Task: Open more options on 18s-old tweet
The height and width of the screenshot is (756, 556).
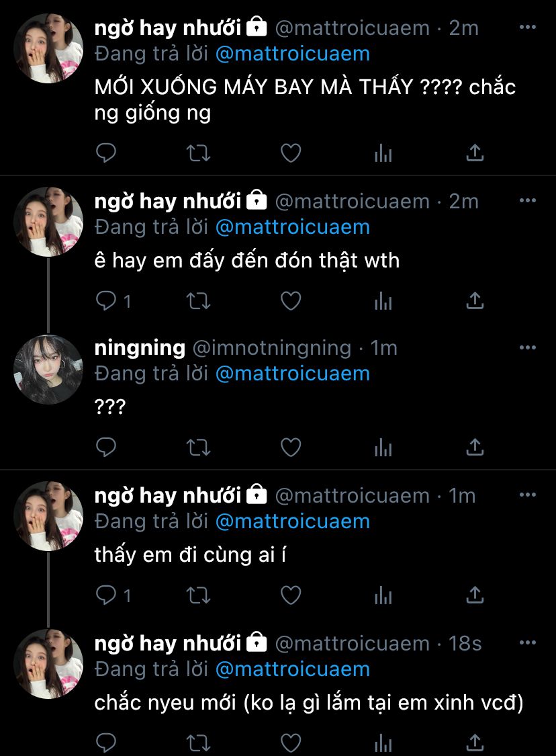Action: [528, 642]
